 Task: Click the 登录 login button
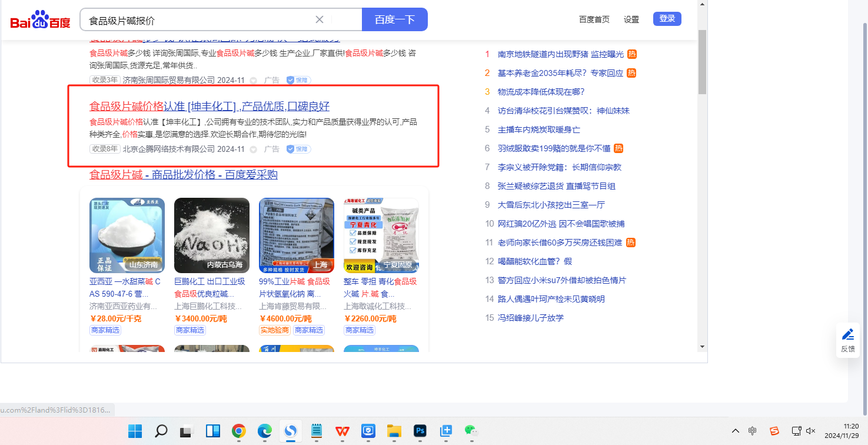[x=667, y=19]
